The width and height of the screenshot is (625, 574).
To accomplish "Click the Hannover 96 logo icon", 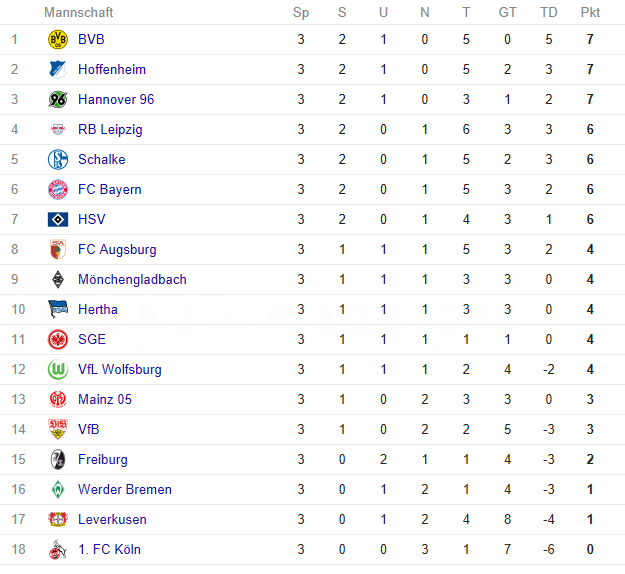I will (x=58, y=99).
